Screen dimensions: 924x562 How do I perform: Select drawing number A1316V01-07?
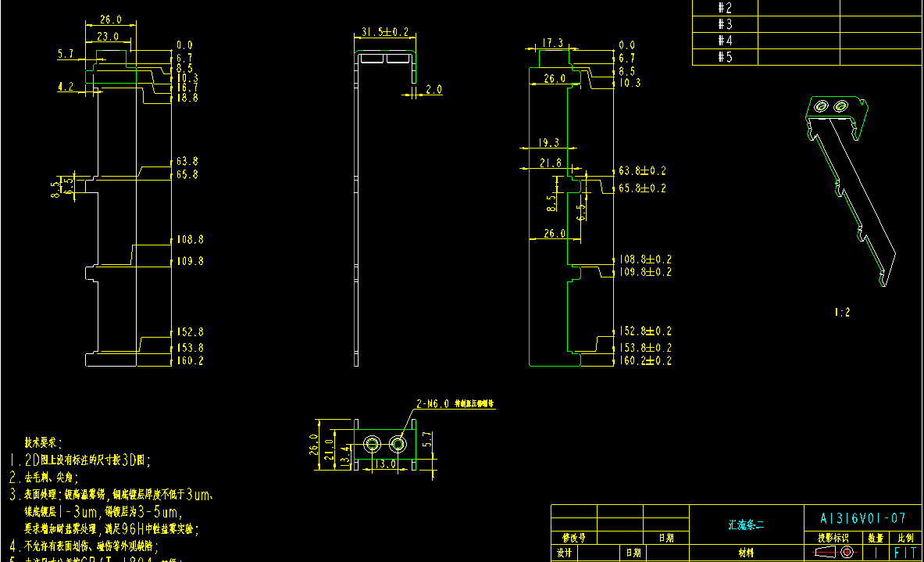[x=862, y=518]
